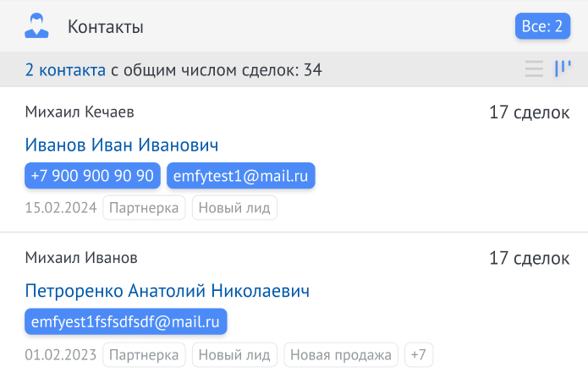Click email emfyest1fsfsdfsdf@mail.ru badge

(125, 321)
